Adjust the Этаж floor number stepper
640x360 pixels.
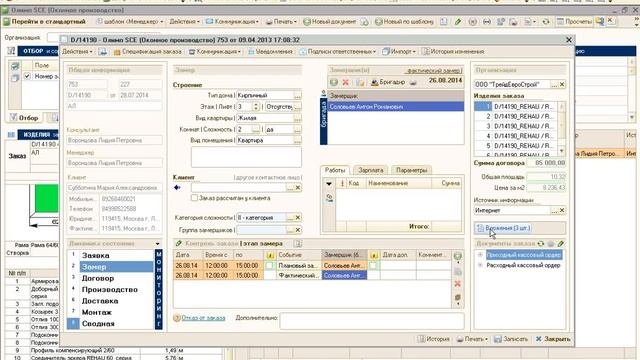click(256, 107)
